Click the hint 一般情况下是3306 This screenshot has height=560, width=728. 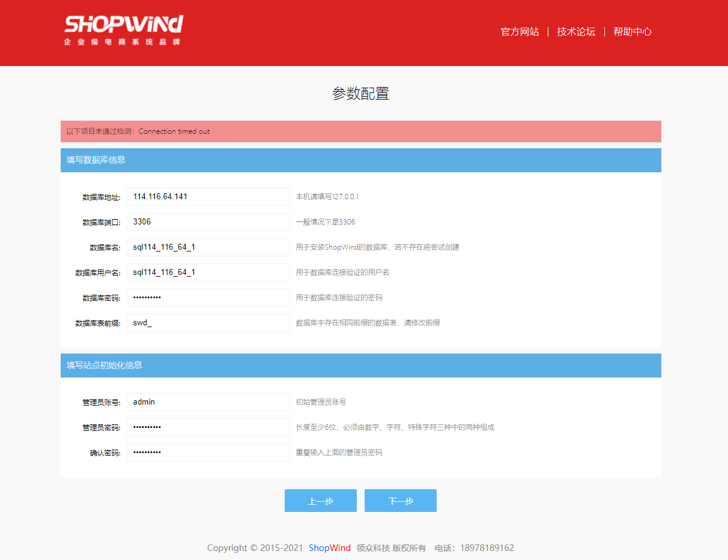tap(326, 222)
